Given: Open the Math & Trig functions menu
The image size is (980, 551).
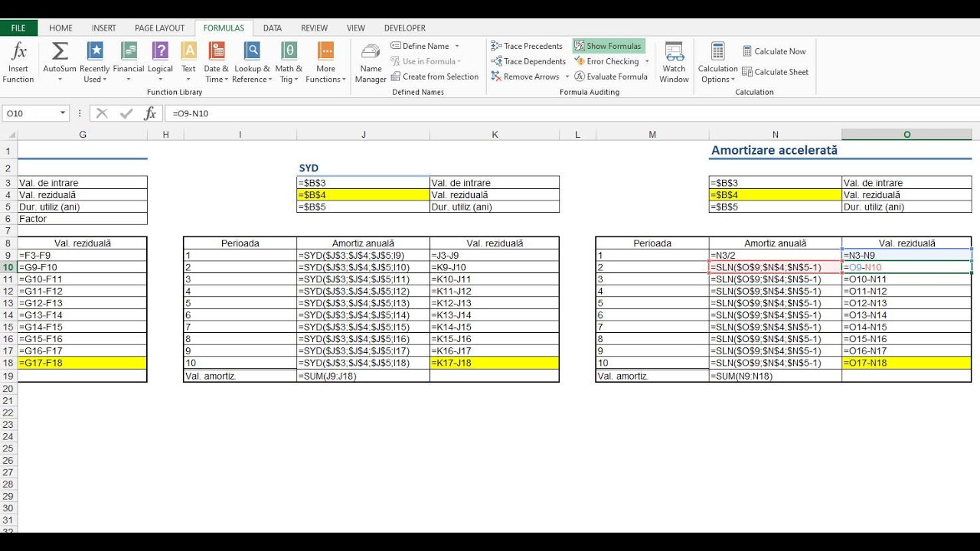Looking at the screenshot, I should (289, 63).
